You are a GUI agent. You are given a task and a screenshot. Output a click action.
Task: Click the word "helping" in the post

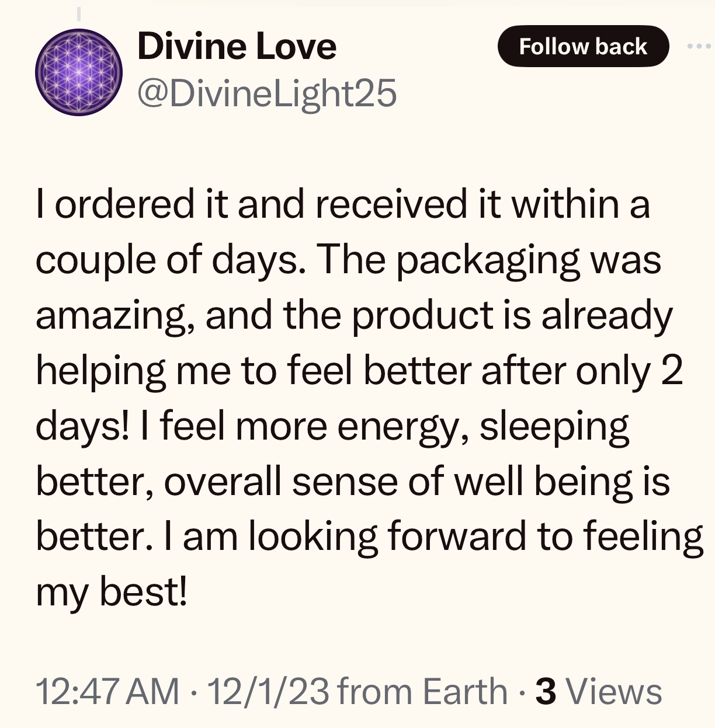pyautogui.click(x=100, y=371)
